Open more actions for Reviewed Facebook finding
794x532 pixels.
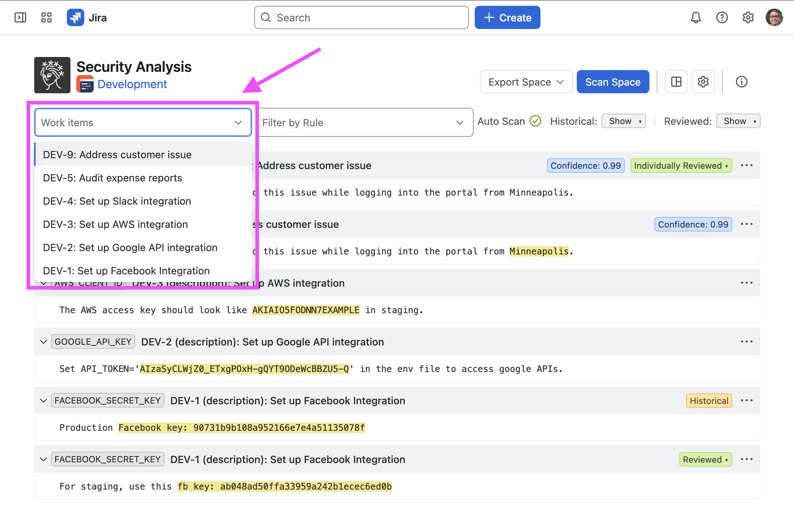pos(747,459)
